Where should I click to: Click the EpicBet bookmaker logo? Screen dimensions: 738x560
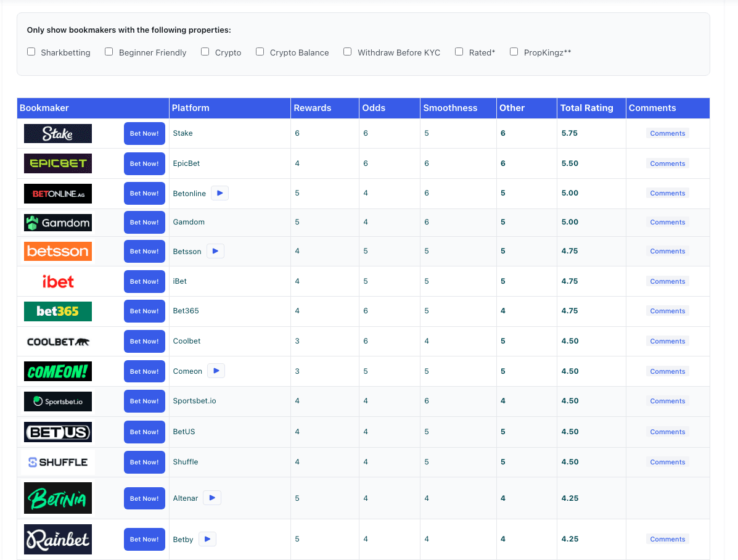pyautogui.click(x=58, y=163)
